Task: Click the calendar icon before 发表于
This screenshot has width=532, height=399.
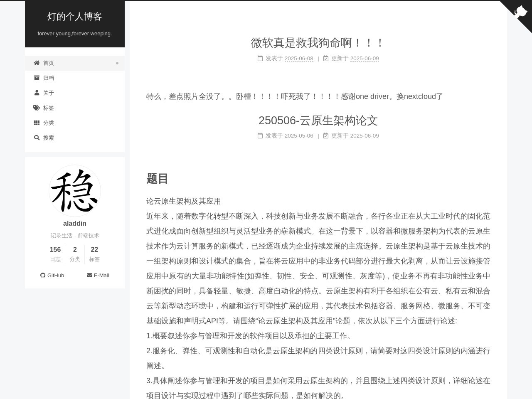Action: [x=260, y=59]
